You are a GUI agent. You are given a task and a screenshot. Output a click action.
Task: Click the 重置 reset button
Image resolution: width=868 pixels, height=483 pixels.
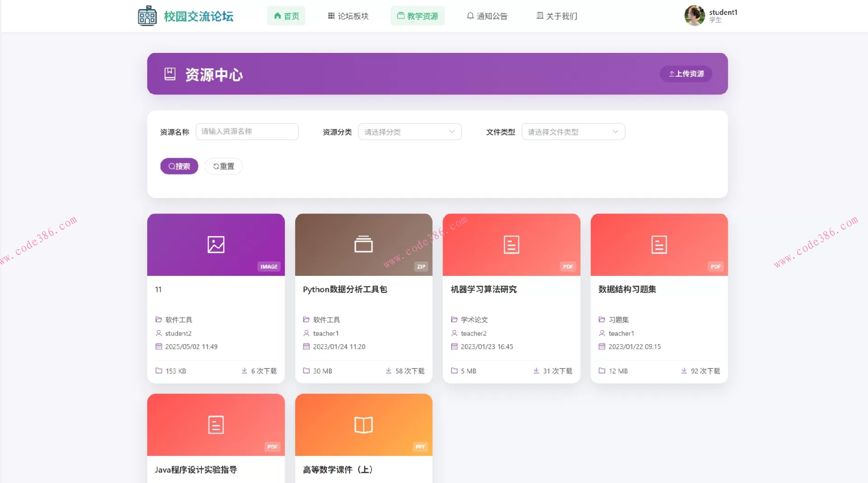(223, 166)
